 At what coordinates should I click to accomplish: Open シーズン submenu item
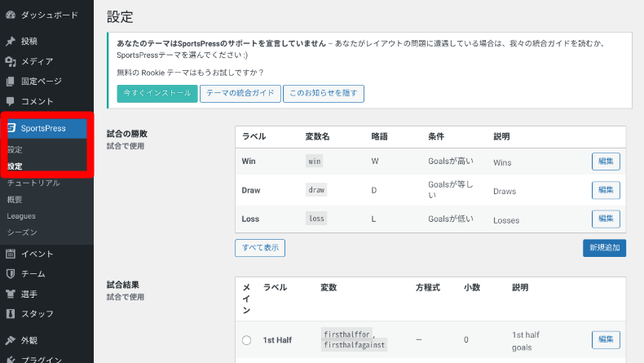[22, 232]
